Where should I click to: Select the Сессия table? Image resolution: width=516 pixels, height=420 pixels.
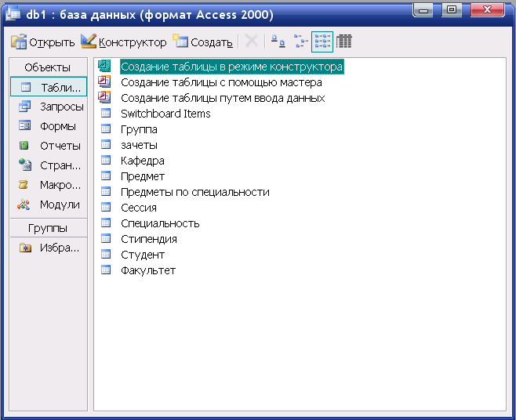click(x=139, y=208)
